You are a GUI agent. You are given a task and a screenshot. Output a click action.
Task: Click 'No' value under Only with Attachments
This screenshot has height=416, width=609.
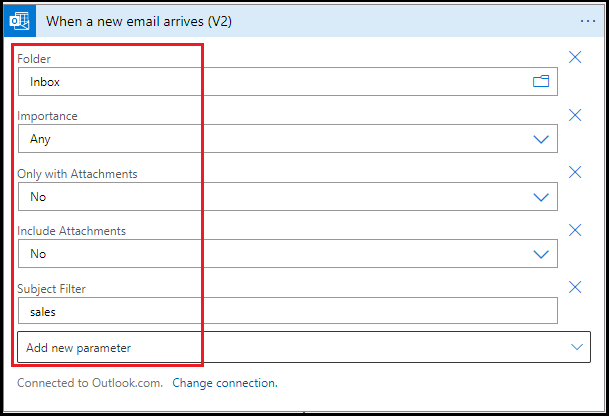pyautogui.click(x=38, y=197)
